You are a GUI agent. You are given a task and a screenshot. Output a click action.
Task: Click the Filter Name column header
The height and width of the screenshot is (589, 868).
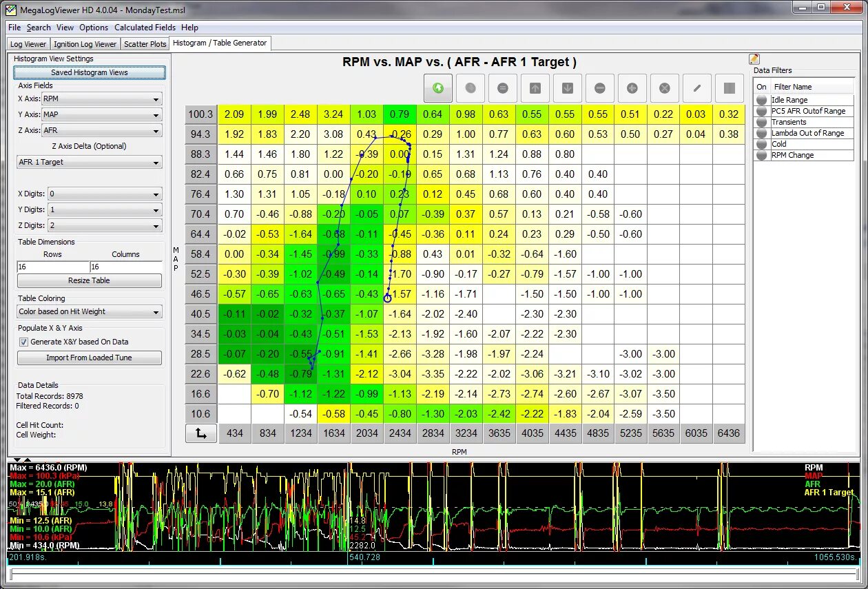812,87
